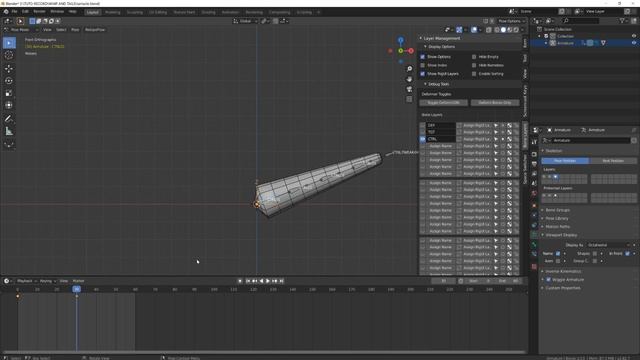Open the Display As Octahedral dropdown
The image size is (640, 360).
608,245
